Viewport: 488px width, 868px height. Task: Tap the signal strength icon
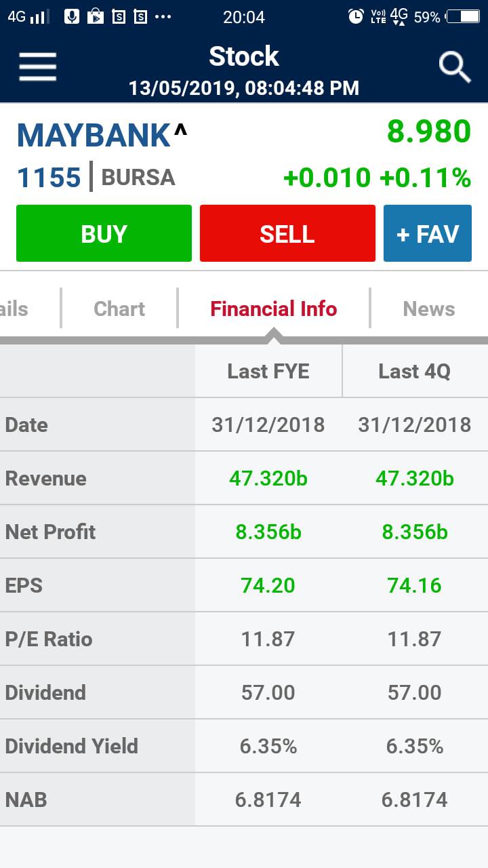pyautogui.click(x=40, y=16)
